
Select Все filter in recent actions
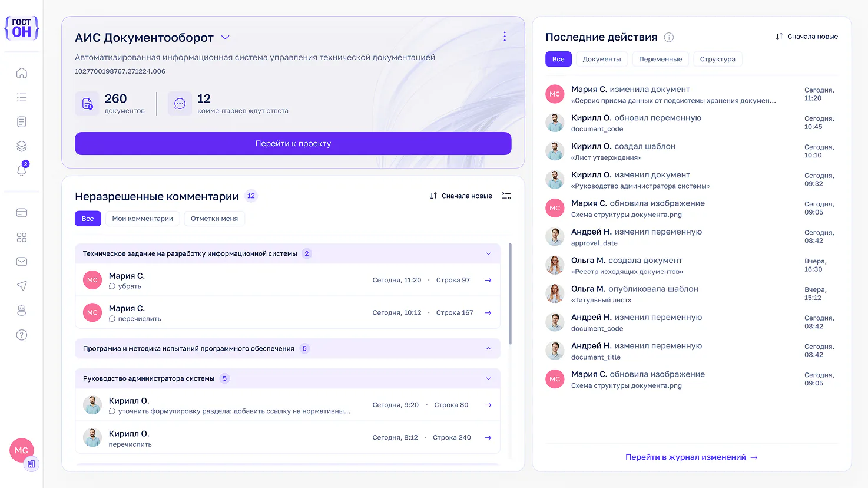tap(558, 59)
